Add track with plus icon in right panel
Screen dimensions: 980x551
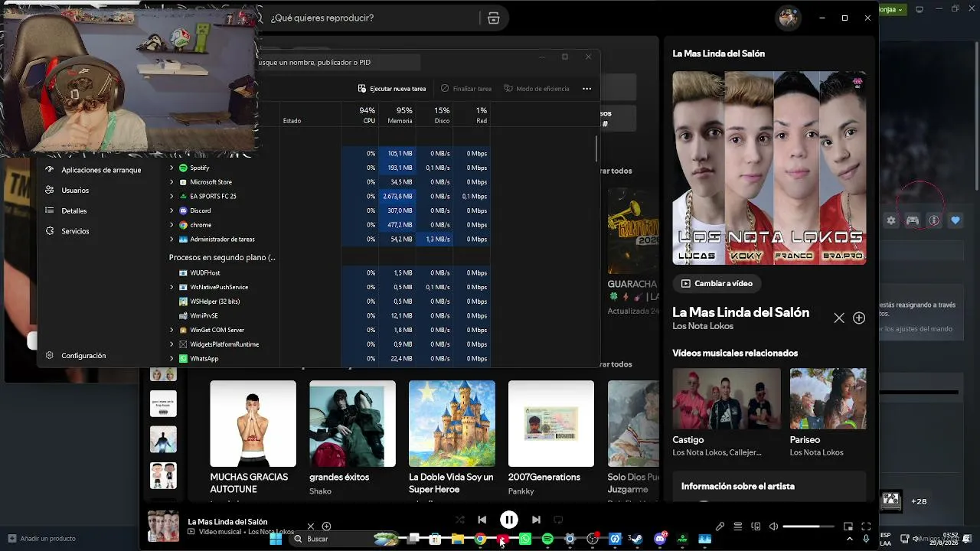pyautogui.click(x=859, y=318)
